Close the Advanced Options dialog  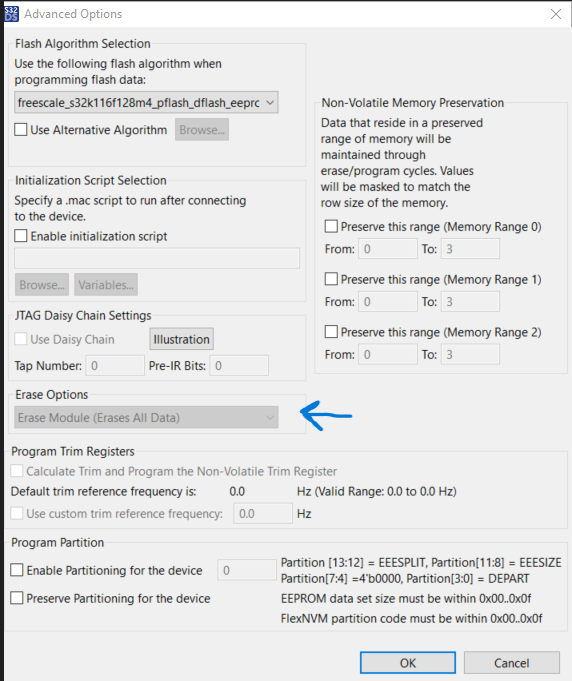(555, 14)
